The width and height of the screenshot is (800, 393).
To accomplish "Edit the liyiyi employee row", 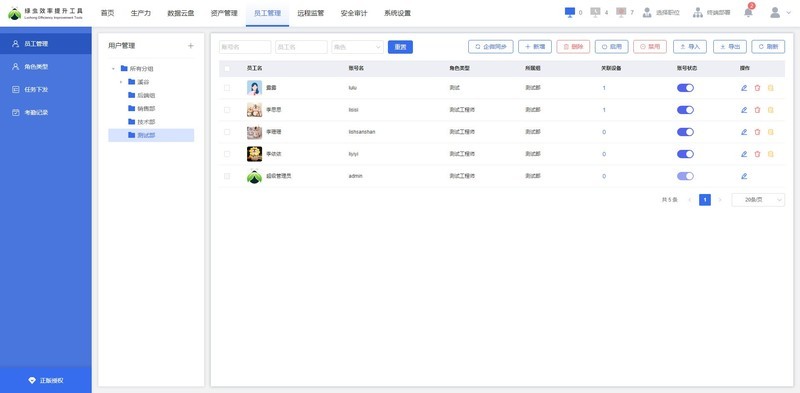I will (x=744, y=154).
